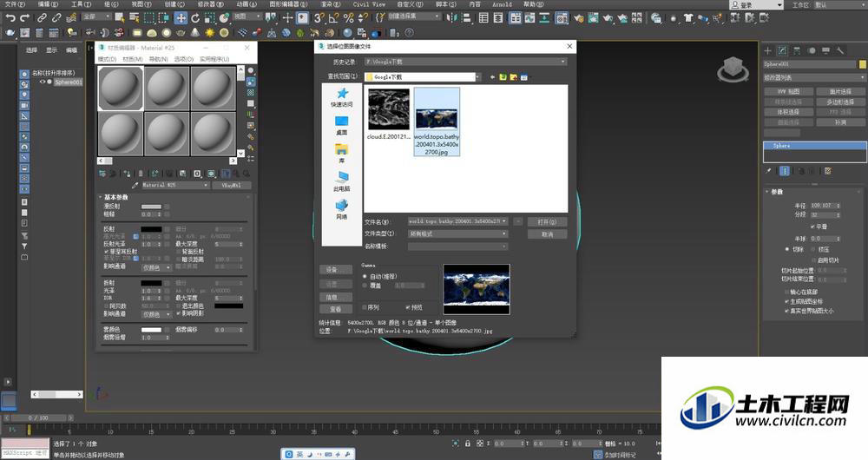Screen dimensions: 868x460
Task: Open the Create tab plus icon in command panel
Action: coord(768,50)
